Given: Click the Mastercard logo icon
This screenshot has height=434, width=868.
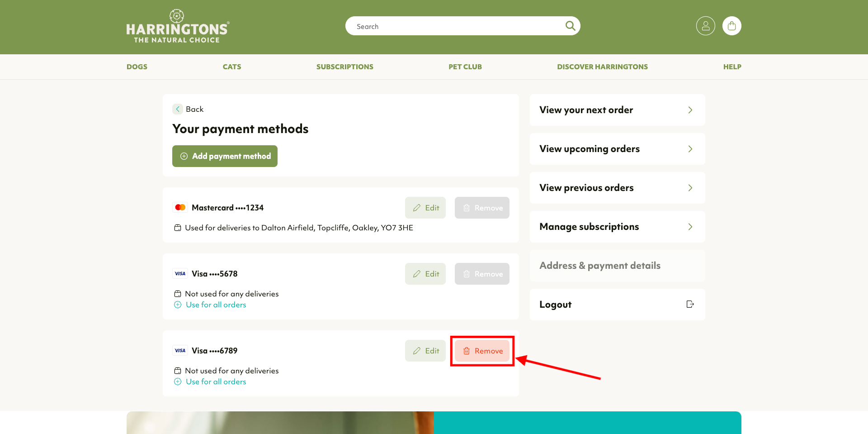Looking at the screenshot, I should click(x=180, y=207).
